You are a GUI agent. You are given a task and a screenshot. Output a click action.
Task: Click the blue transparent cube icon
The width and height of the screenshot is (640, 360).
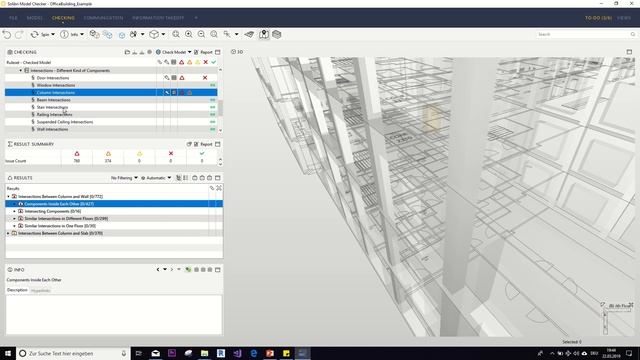[x=122, y=35]
